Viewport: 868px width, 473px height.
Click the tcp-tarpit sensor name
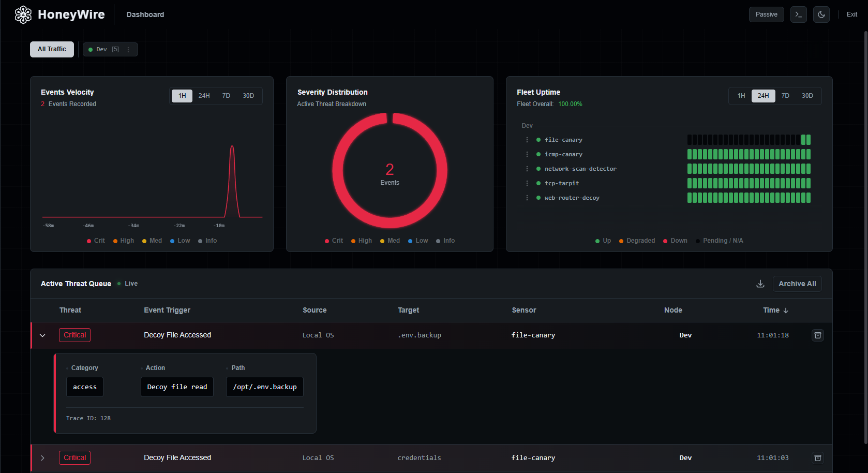562,183
